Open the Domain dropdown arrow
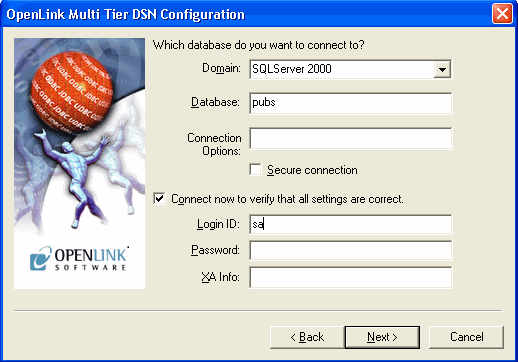The width and height of the screenshot is (518, 362). coord(442,69)
